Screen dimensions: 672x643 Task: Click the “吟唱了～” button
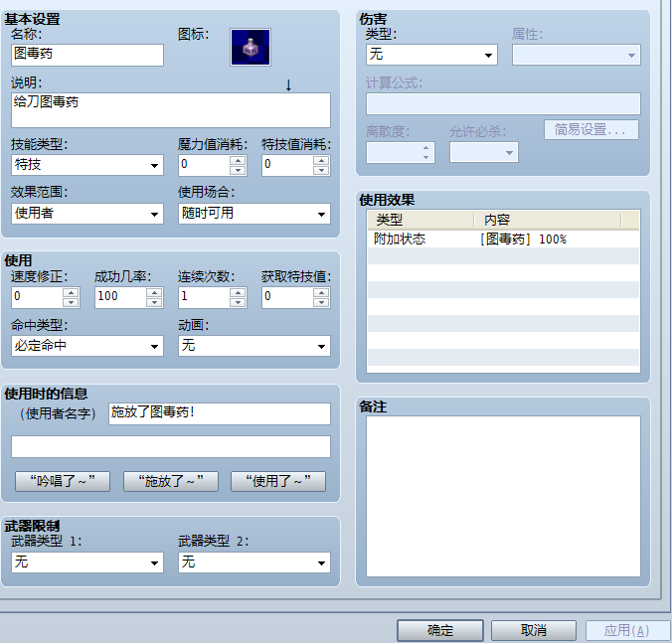pos(63,481)
